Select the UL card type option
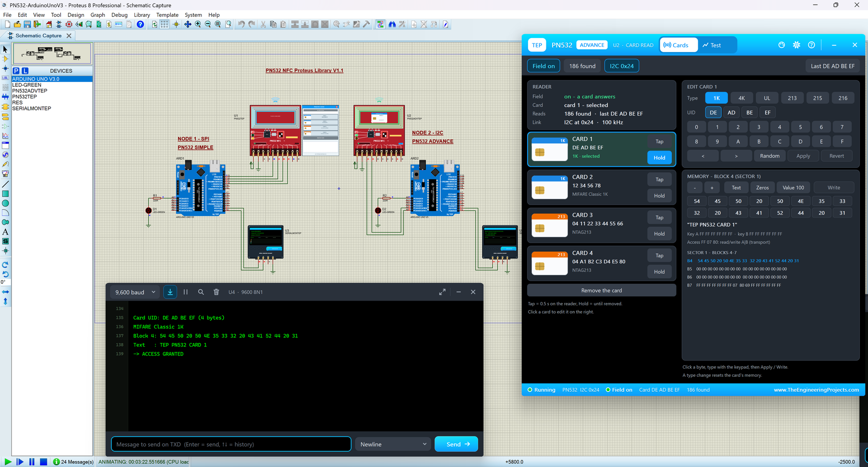This screenshot has height=467, width=868. click(767, 98)
